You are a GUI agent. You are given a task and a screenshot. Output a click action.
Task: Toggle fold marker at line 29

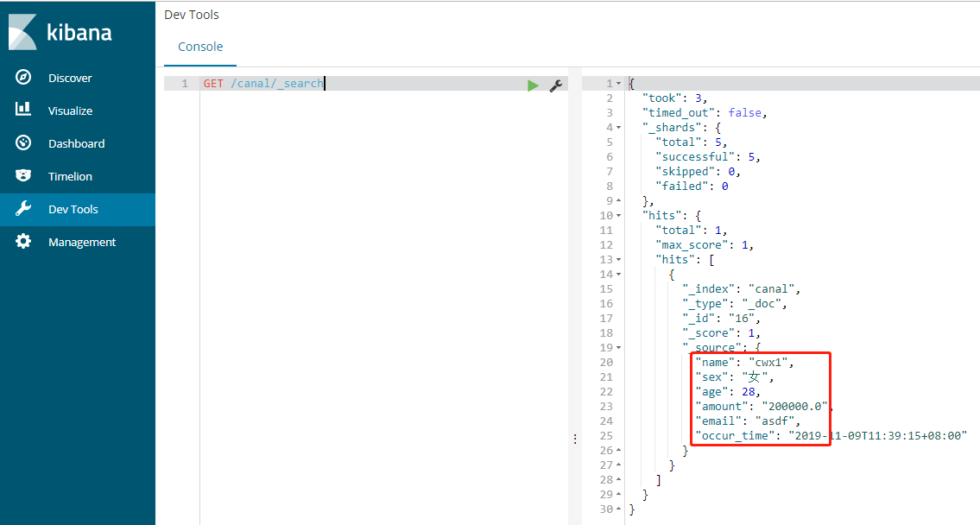coord(619,495)
